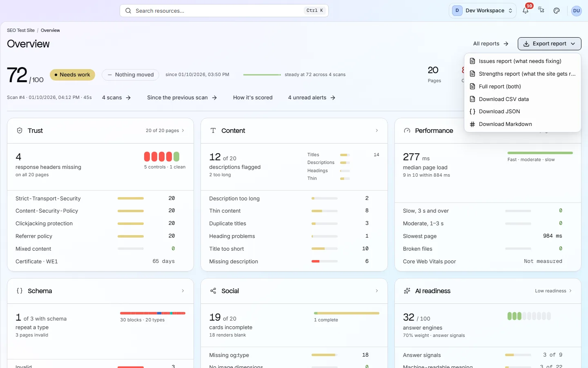Click the Clickjacking protection row label
This screenshot has height=368, width=588.
[x=44, y=224]
